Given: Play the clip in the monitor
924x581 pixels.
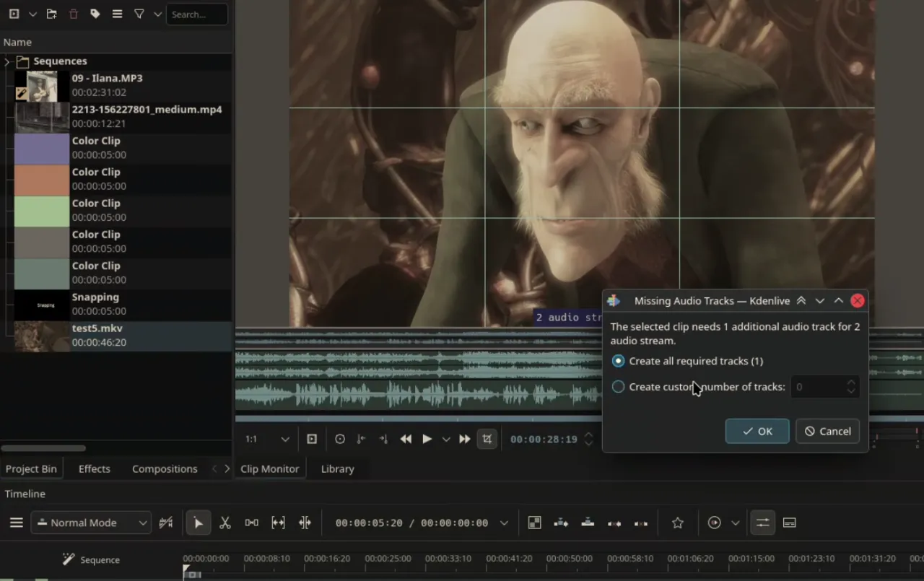Looking at the screenshot, I should tap(427, 439).
